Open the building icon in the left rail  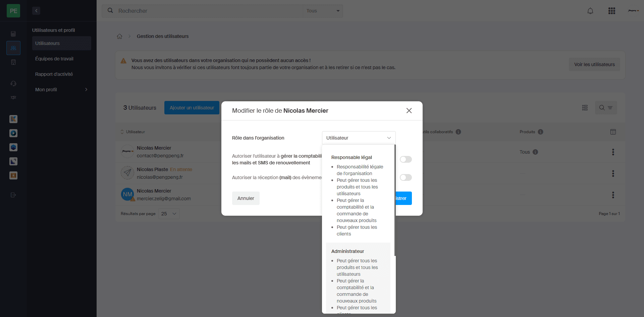click(x=13, y=62)
